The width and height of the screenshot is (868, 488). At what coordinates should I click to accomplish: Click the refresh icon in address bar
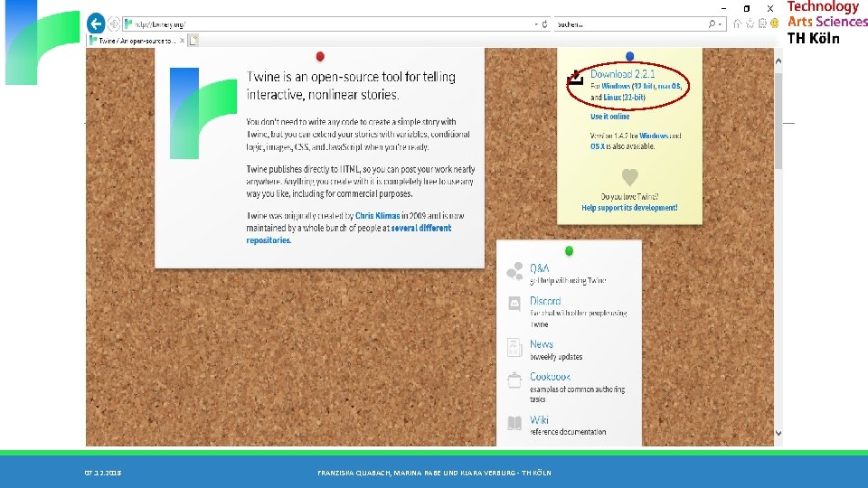(544, 24)
